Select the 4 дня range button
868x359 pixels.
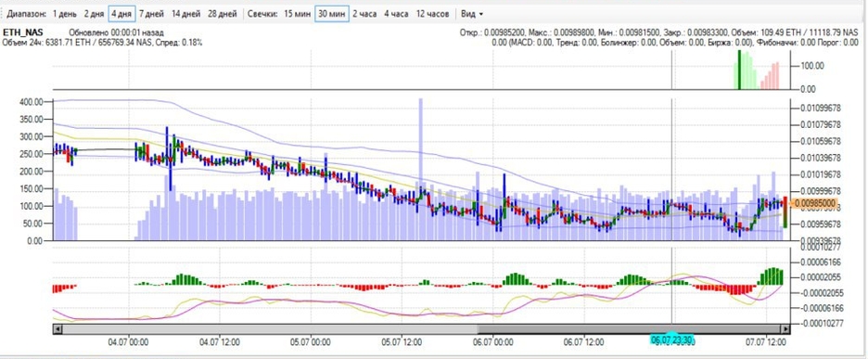(121, 14)
